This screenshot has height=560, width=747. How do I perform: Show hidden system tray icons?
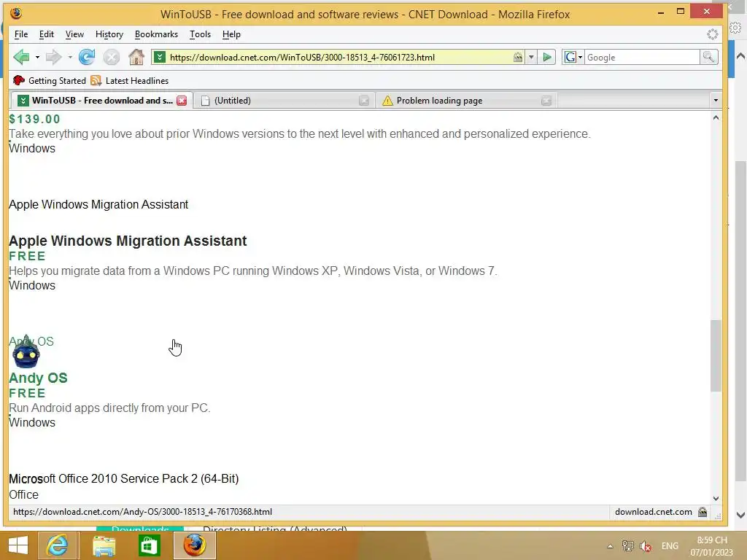click(x=610, y=546)
